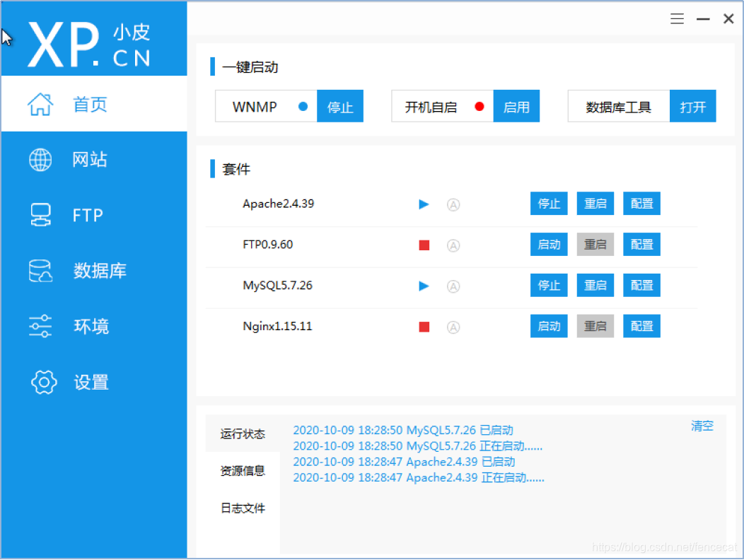This screenshot has width=744, height=560.
Task: Enable 开机自启 auto-start on boot
Action: (x=516, y=106)
